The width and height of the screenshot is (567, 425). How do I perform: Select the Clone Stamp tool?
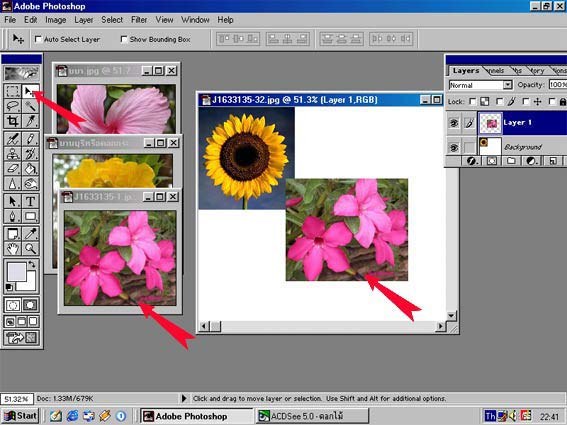pyautogui.click(x=12, y=153)
